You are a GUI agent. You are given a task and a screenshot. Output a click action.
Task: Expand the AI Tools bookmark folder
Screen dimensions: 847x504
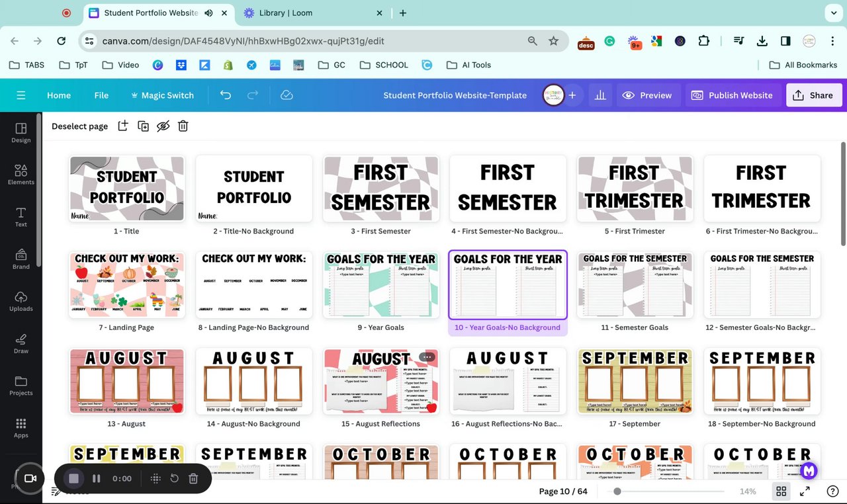point(468,65)
